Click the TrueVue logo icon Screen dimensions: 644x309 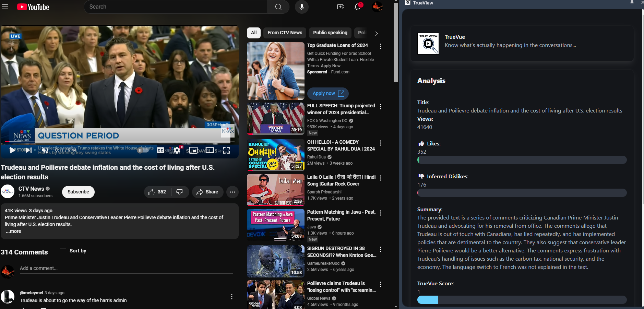[428, 44]
